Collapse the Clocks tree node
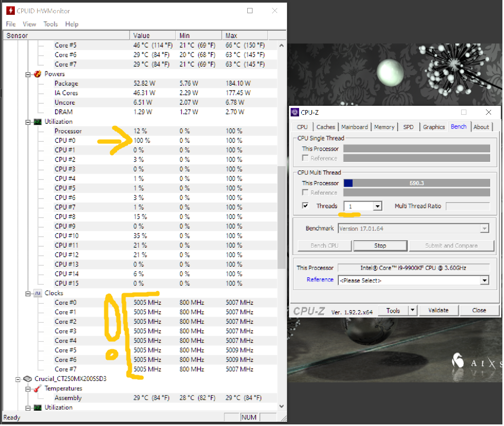Screen dimensions: 504x426 (28, 294)
